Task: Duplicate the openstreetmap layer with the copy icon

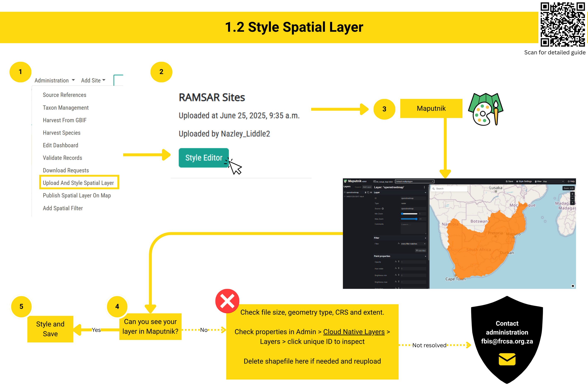Action: 368,192
